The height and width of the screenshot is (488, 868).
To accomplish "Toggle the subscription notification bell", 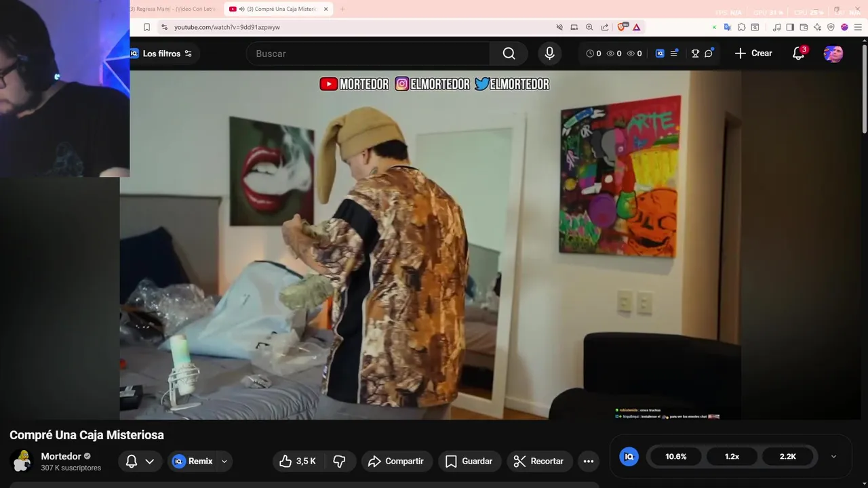I will click(140, 461).
